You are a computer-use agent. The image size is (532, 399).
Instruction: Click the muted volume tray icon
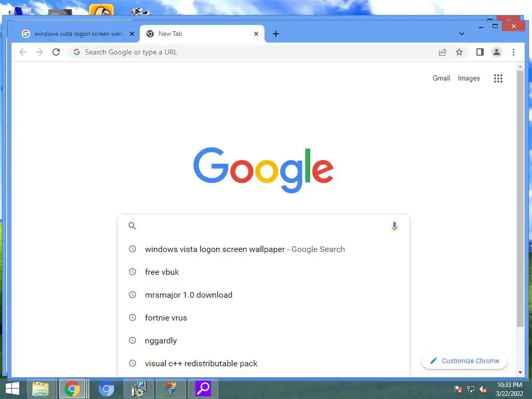click(x=483, y=389)
